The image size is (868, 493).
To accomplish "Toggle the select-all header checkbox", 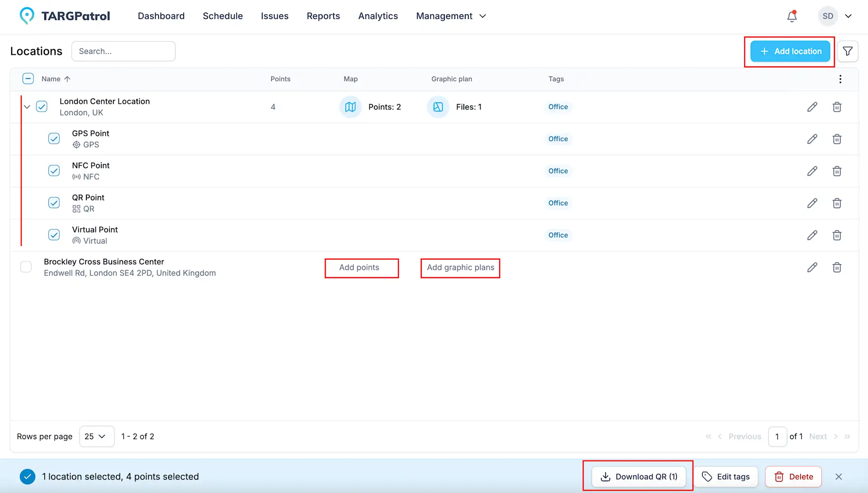I will click(28, 79).
